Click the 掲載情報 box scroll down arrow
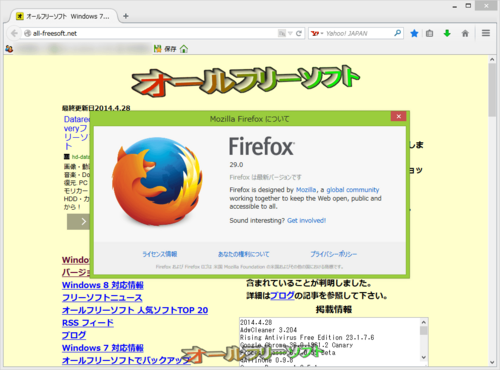This screenshot has width=500, height=370. [x=424, y=357]
